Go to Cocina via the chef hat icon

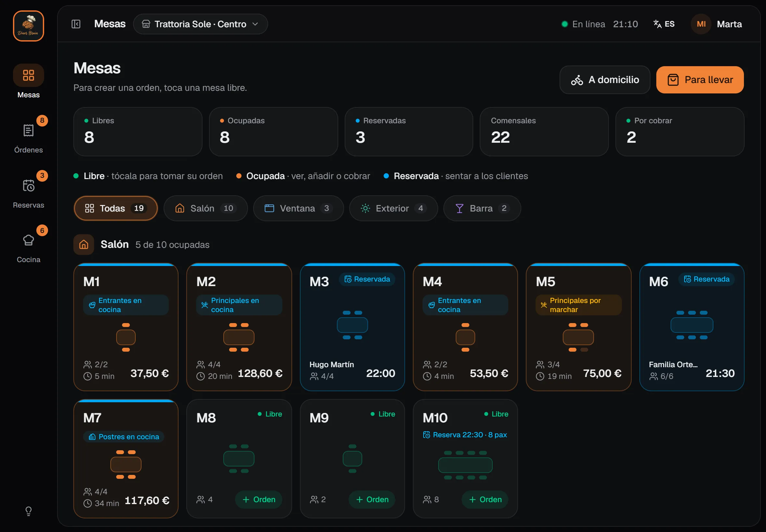[28, 240]
